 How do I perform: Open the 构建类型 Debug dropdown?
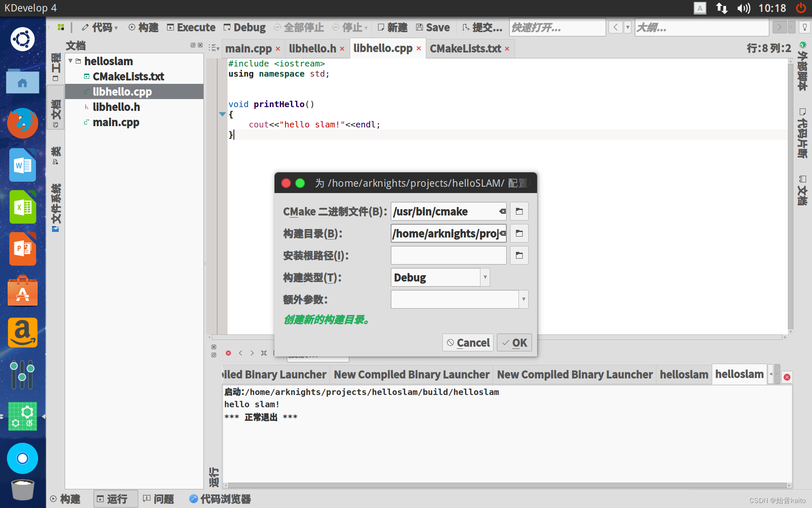[x=485, y=277]
